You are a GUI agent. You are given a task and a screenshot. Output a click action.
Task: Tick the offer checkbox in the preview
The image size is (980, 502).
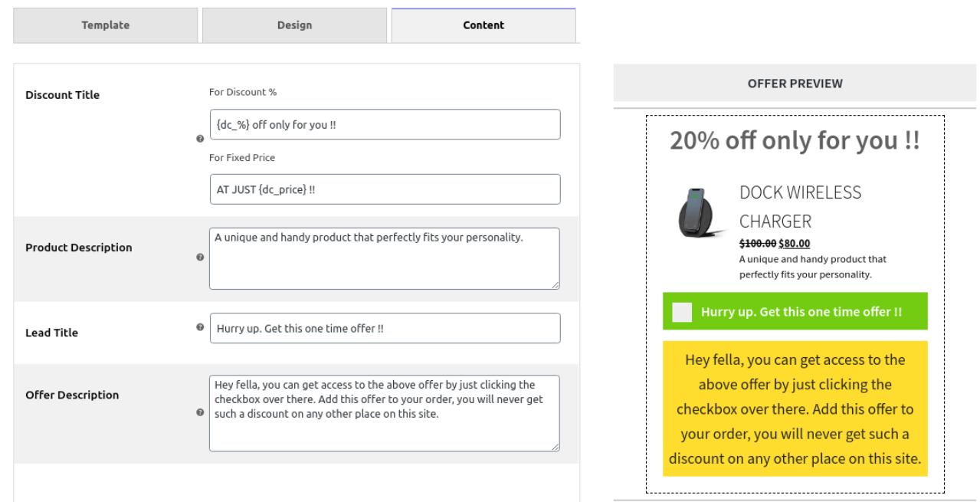pos(682,312)
